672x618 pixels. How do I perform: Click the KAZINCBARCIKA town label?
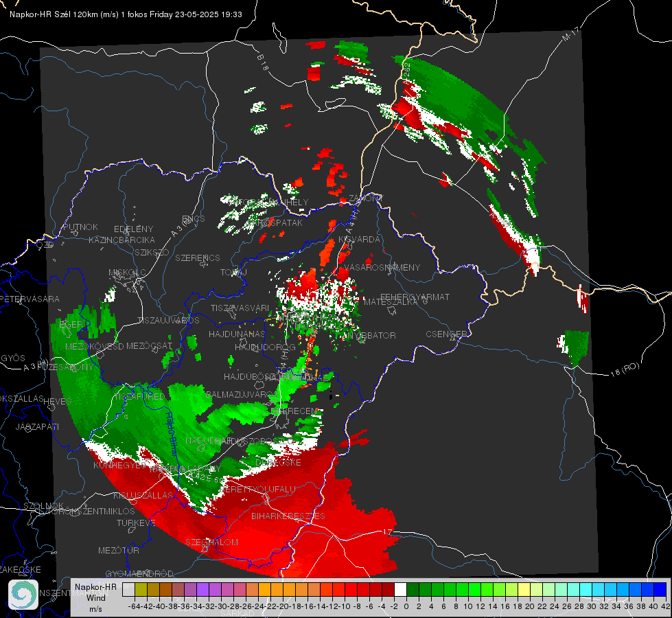coord(121,240)
